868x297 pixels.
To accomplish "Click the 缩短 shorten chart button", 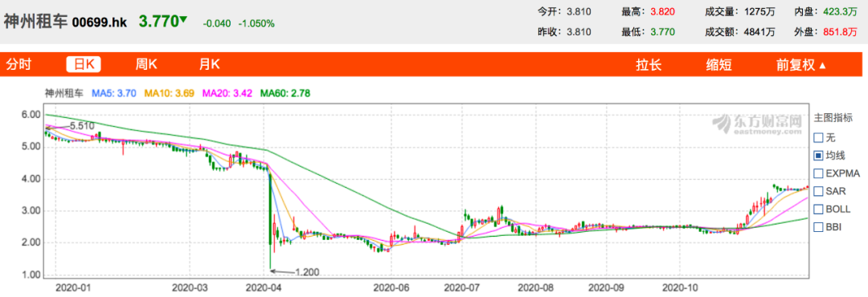I will 719,65.
